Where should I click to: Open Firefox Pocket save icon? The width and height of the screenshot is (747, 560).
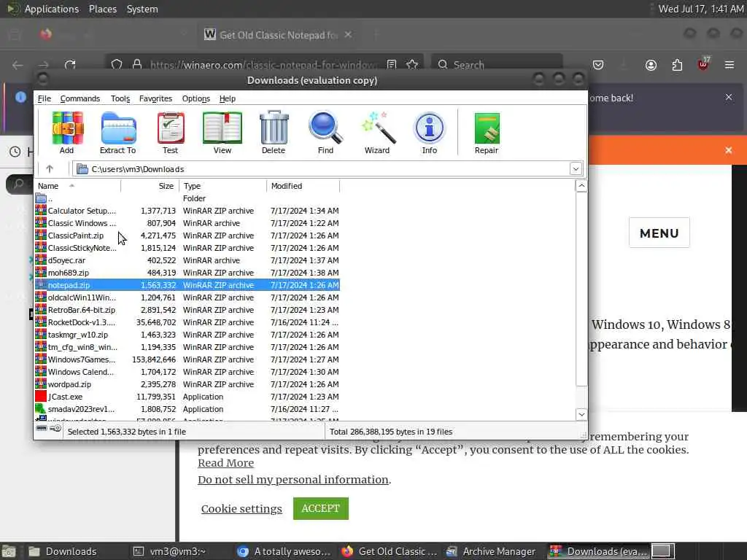click(x=598, y=65)
